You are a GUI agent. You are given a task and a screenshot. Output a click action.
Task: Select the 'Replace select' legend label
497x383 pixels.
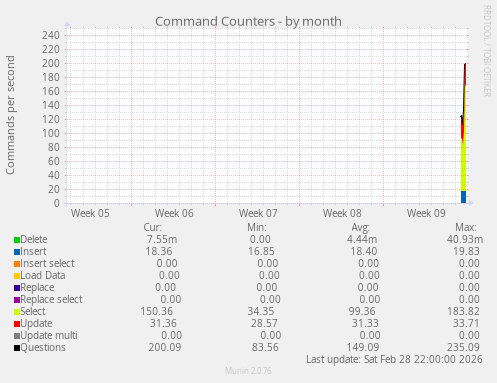(x=51, y=299)
